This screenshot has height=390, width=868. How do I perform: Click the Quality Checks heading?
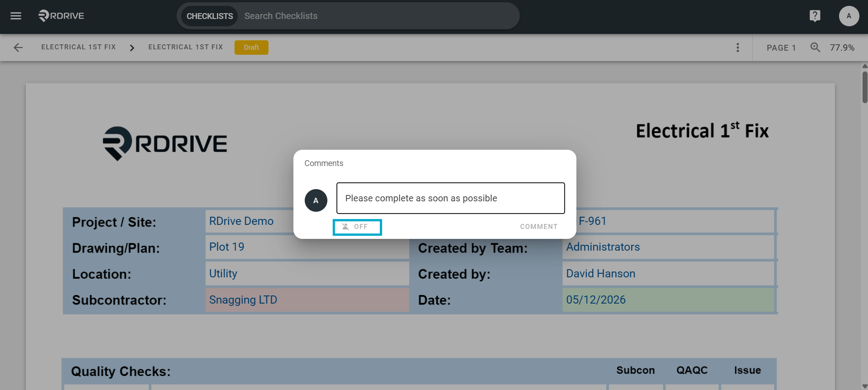[x=121, y=371]
